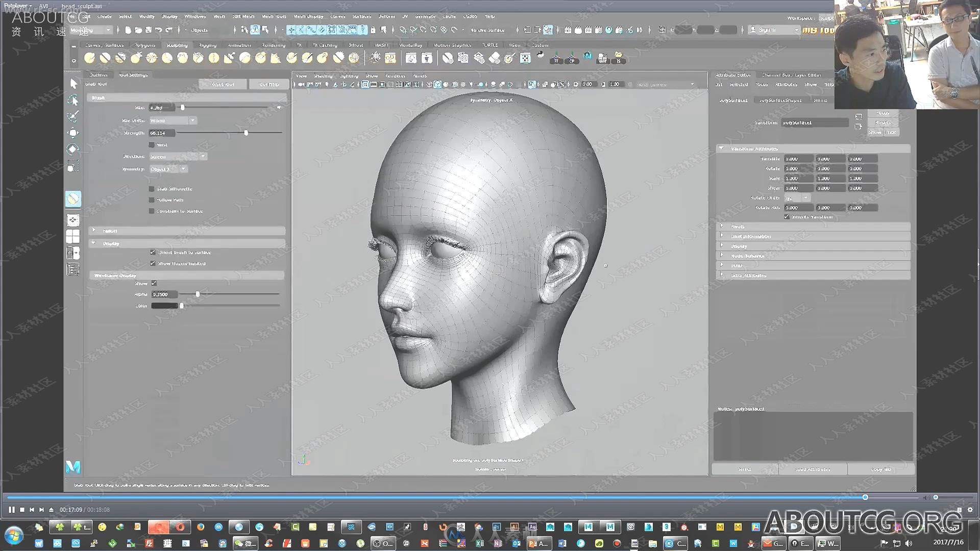Toggle Wireframe Display Show checkbox
The width and height of the screenshot is (980, 551).
tap(154, 283)
